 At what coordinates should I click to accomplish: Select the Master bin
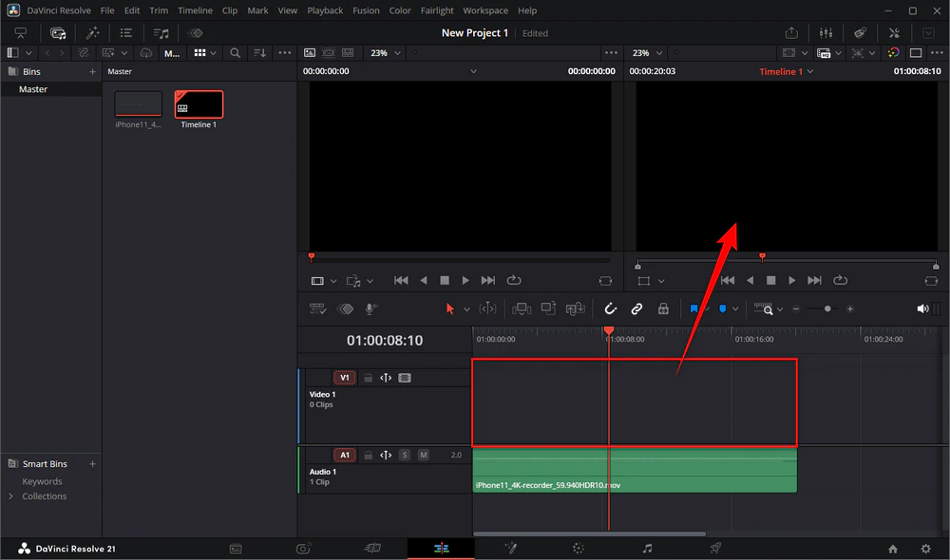click(33, 89)
